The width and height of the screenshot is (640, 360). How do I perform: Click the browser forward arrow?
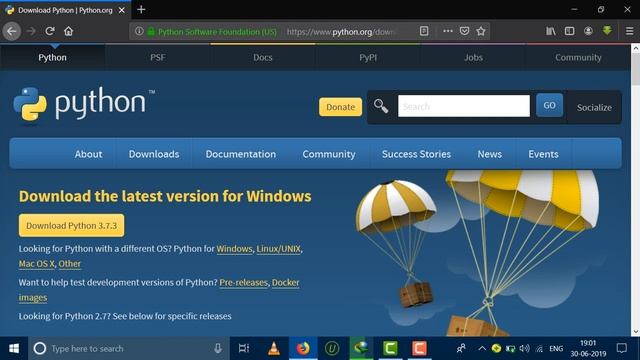click(x=31, y=31)
